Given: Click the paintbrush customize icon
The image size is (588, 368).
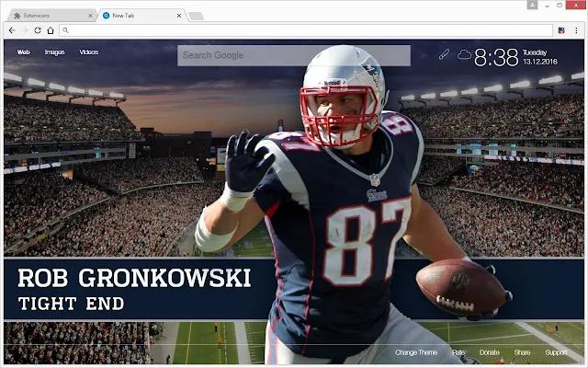Looking at the screenshot, I should [444, 55].
